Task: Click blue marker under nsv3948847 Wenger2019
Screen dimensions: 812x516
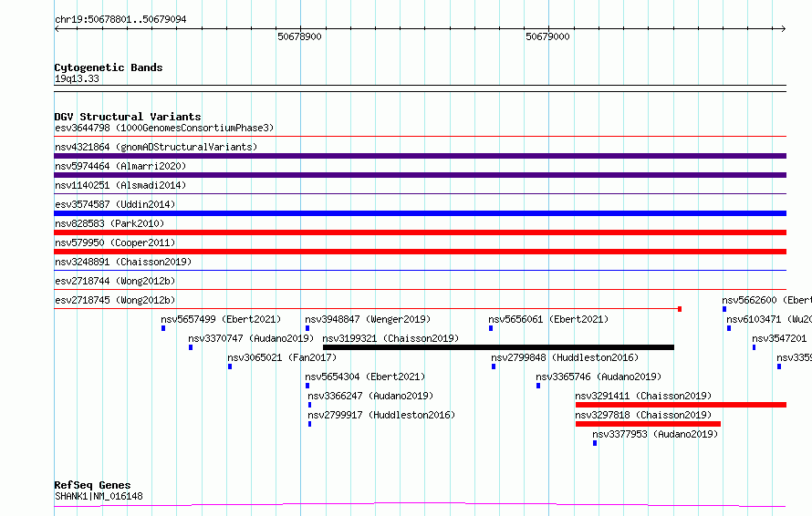Action: tap(307, 328)
